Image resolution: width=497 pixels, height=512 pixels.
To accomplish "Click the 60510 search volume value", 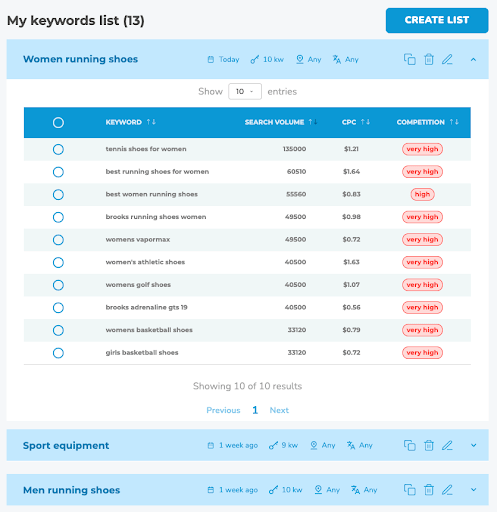I will 296,172.
